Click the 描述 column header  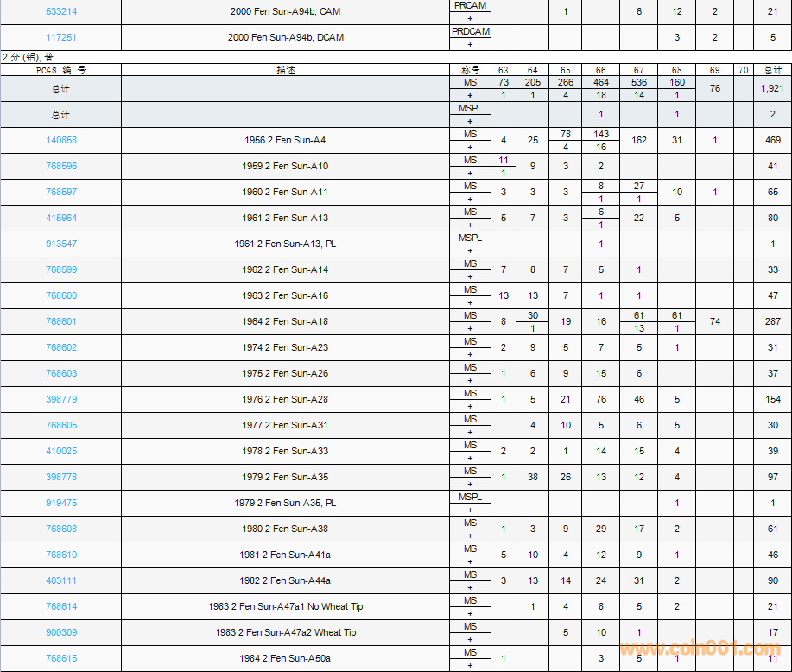click(285, 70)
